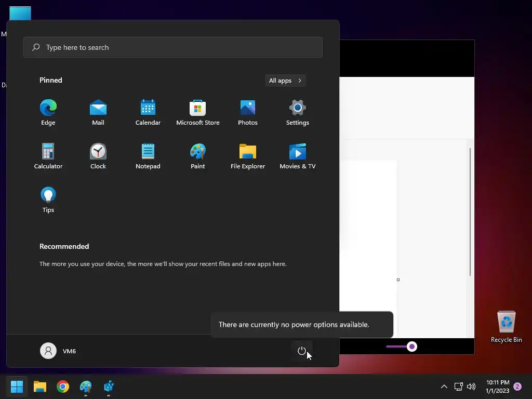Open notification center badge with 2
532x399 pixels.
tap(517, 387)
